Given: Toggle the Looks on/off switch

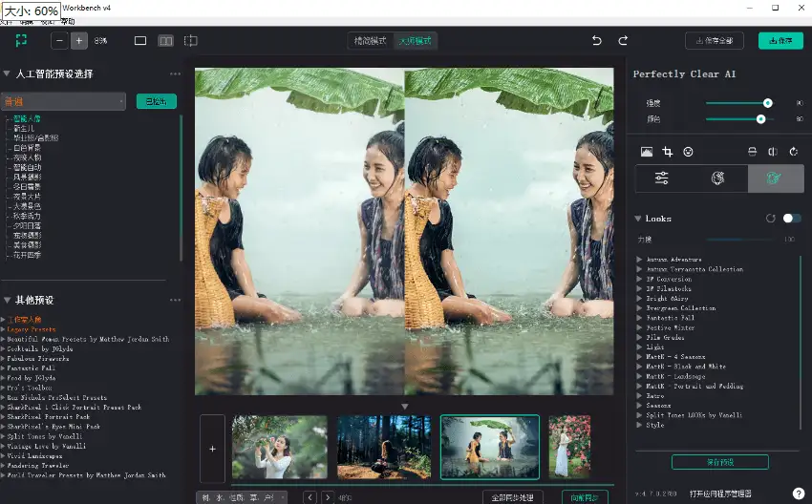Looking at the screenshot, I should coord(791,219).
